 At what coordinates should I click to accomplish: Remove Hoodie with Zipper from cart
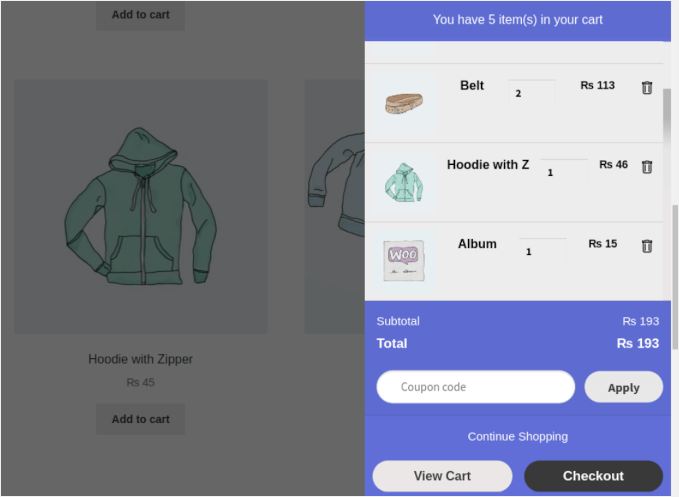pos(646,167)
